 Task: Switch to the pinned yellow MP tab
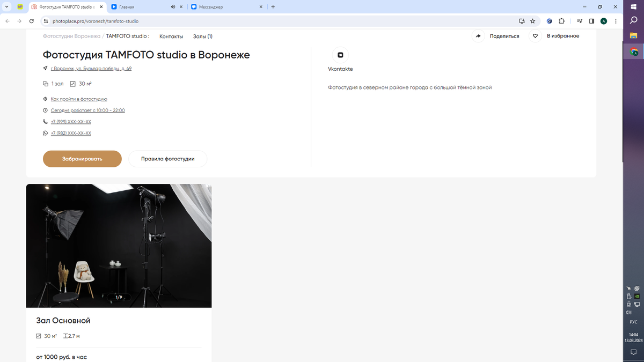(x=20, y=7)
